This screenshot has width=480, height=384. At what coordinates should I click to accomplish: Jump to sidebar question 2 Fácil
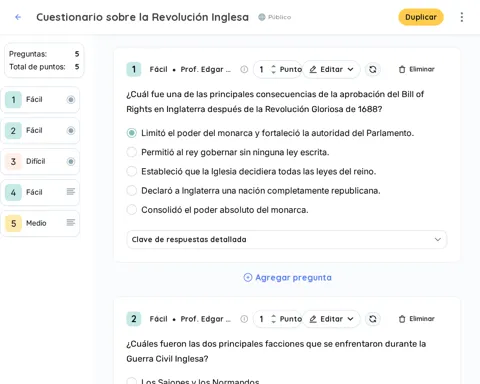pyautogui.click(x=40, y=131)
